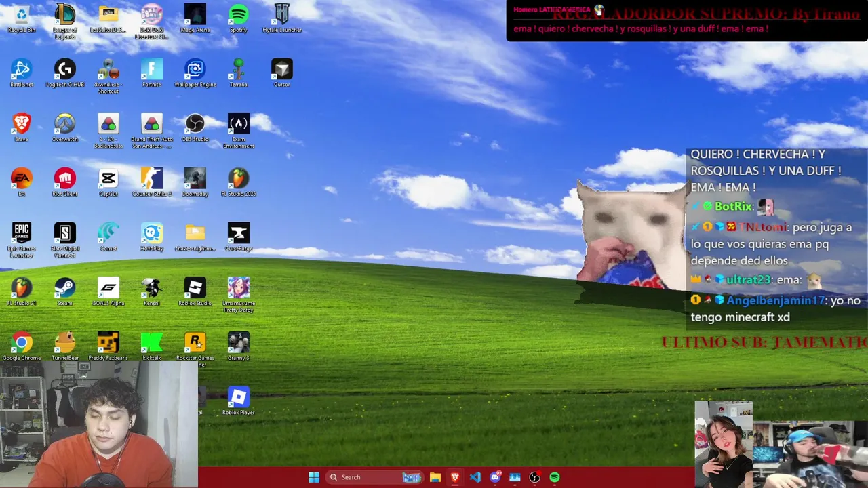Open Google Chrome desktop shortcut
Viewport: 868px width, 488px height.
[22, 346]
